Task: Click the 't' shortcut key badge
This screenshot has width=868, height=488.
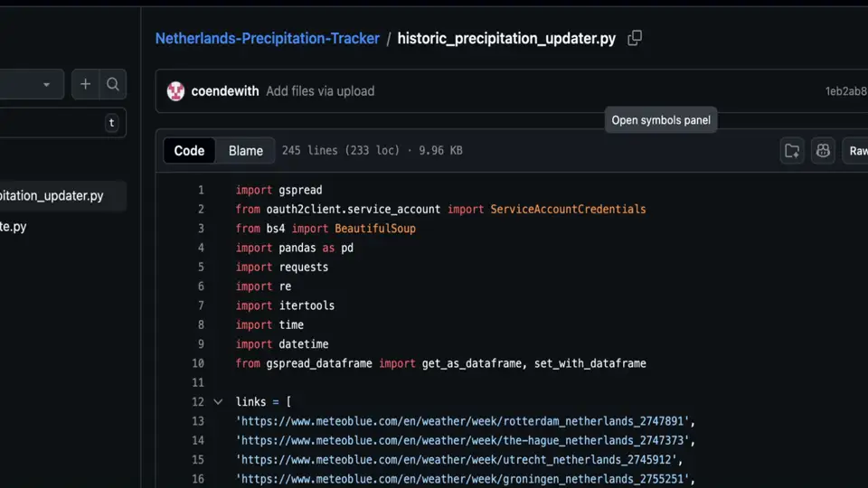Action: 111,123
